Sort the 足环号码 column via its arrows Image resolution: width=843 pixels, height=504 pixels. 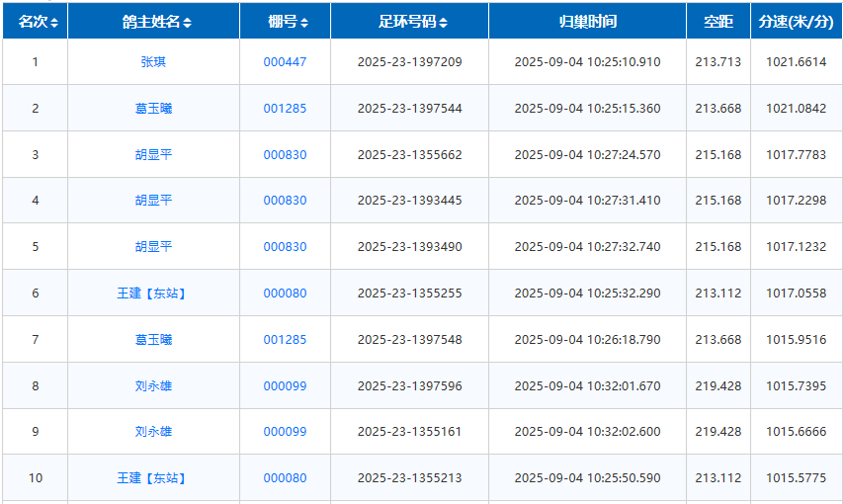tap(444, 22)
